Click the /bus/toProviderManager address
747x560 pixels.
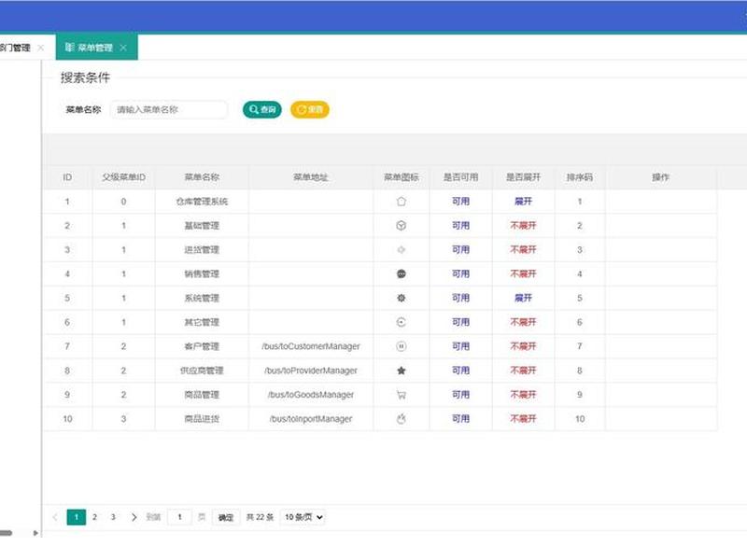(311, 371)
